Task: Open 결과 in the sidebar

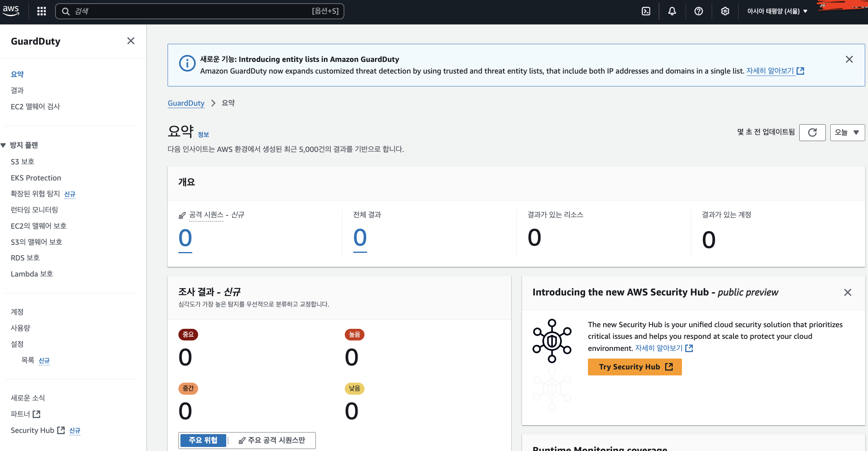Action: click(x=17, y=90)
